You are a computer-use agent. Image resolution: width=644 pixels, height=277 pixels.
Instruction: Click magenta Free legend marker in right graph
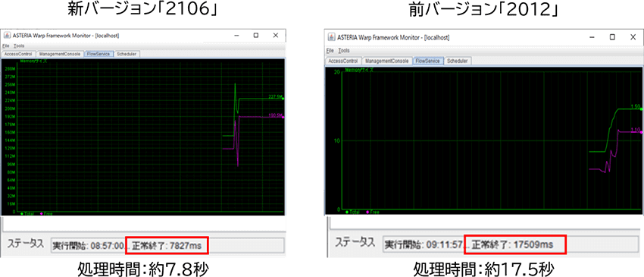coord(367,212)
